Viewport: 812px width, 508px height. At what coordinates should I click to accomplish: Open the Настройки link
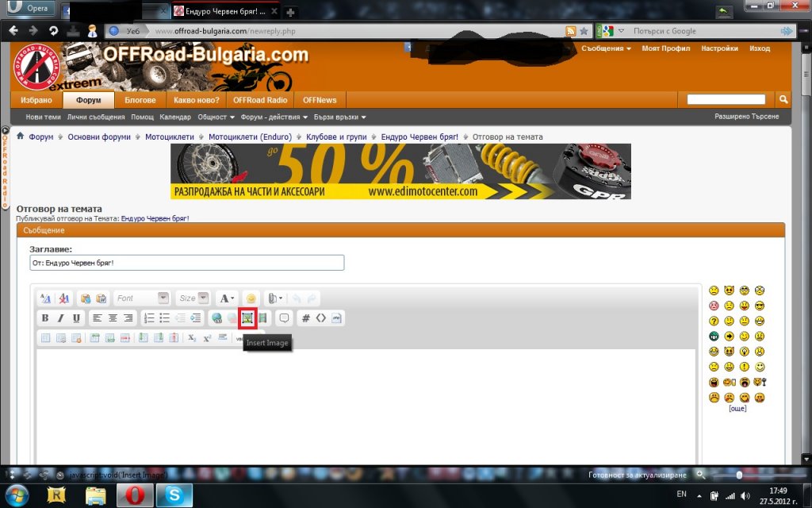719,48
